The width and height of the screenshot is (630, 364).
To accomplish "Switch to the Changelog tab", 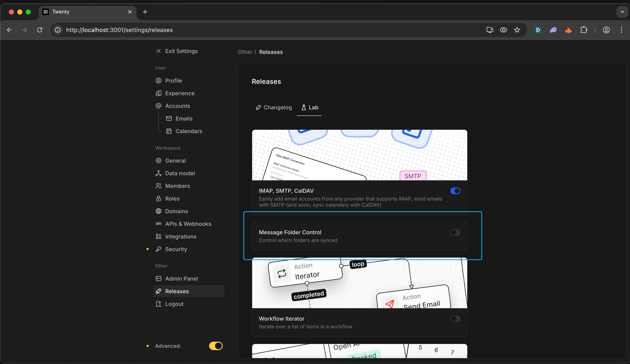I will 274,107.
